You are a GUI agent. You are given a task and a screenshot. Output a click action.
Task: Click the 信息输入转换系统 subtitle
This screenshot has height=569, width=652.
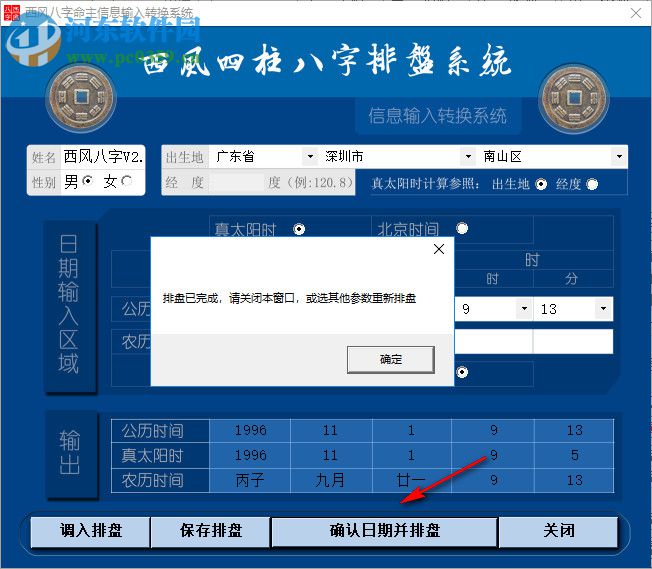click(437, 116)
